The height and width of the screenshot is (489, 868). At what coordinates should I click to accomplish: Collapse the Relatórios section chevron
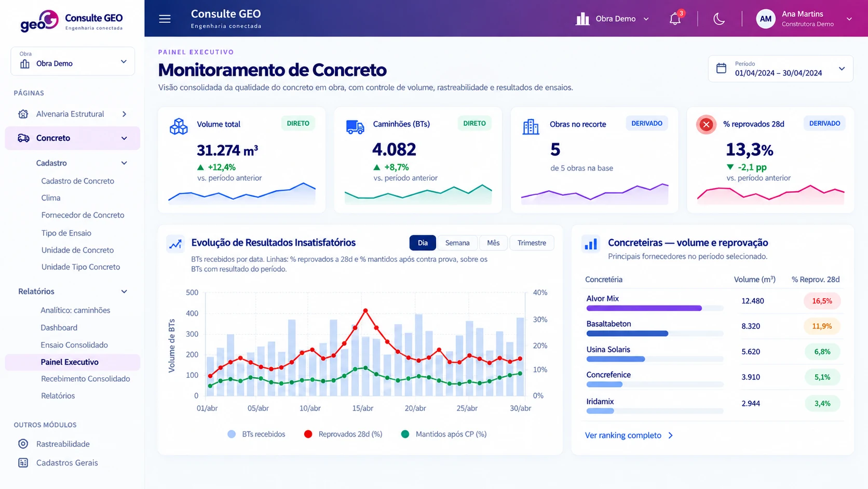tap(124, 292)
